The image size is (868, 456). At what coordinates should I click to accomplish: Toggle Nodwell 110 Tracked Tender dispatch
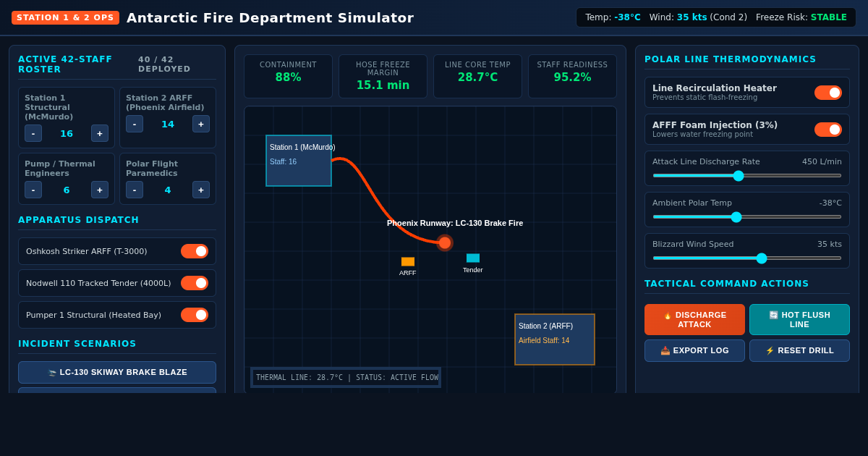click(195, 283)
